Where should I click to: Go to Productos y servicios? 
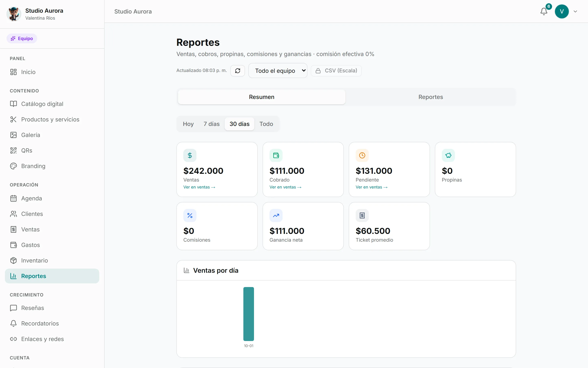[52, 120]
